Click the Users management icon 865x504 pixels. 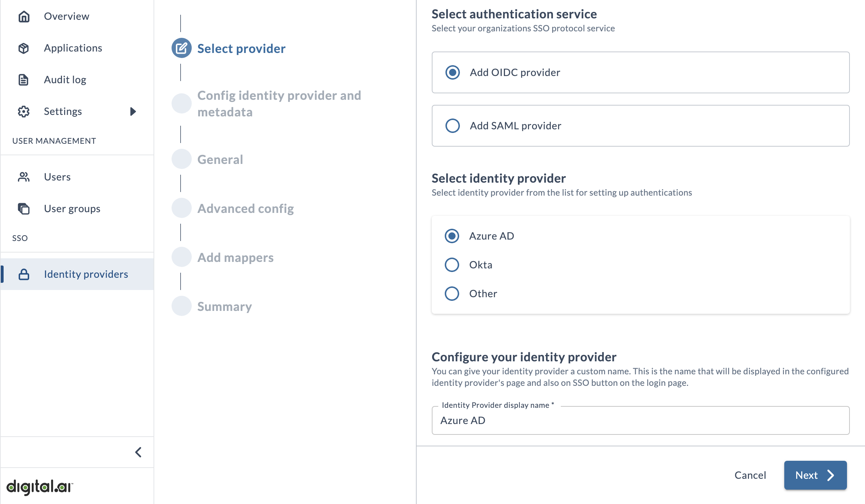[23, 177]
